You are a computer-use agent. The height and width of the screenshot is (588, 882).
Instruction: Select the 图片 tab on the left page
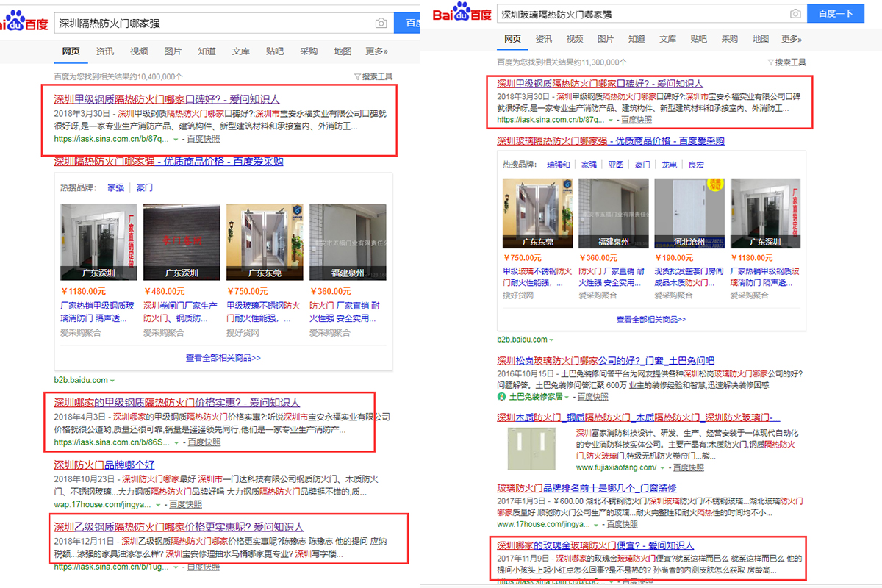(x=173, y=51)
